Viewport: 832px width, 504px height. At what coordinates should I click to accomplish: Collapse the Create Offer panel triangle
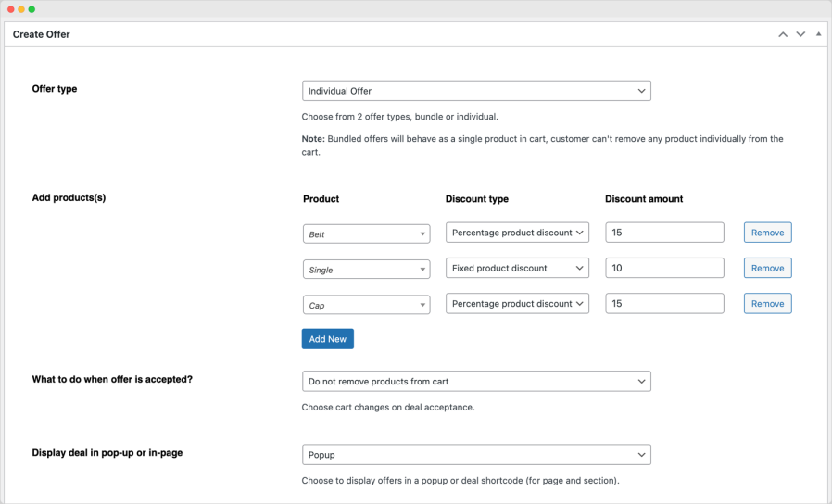pyautogui.click(x=818, y=34)
